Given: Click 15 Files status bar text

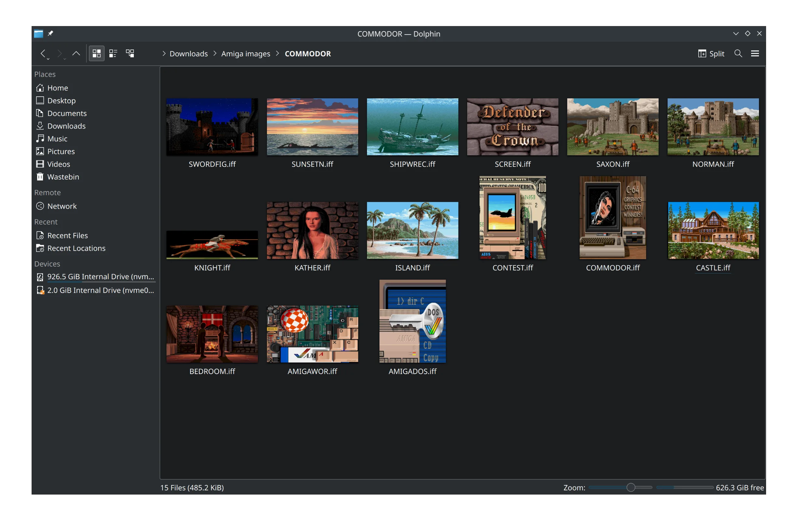Looking at the screenshot, I should [x=192, y=487].
